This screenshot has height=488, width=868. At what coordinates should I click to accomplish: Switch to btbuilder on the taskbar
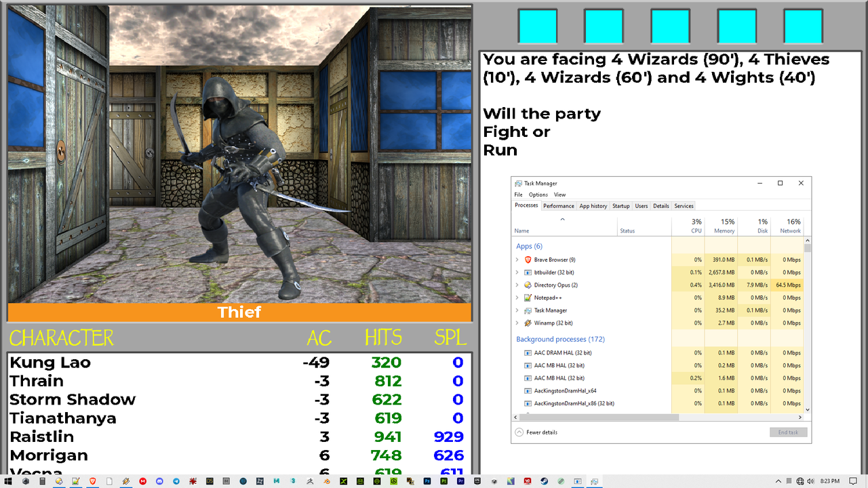[x=578, y=481]
